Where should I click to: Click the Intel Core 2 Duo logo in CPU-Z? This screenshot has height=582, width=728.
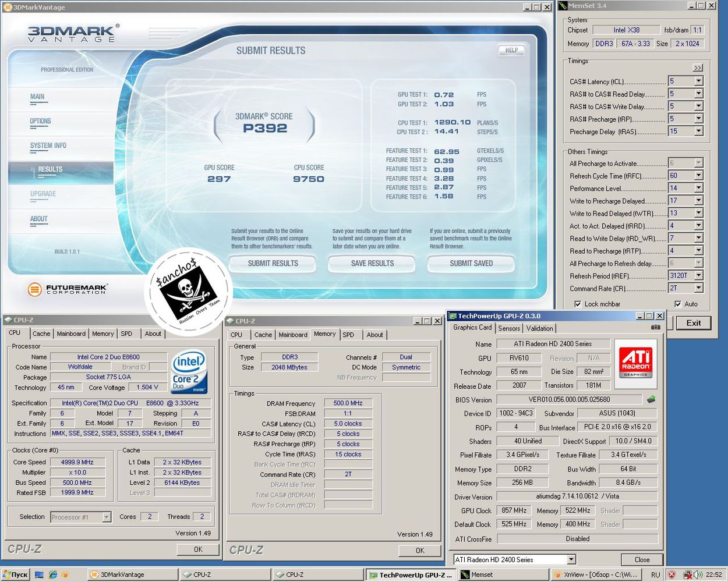189,372
